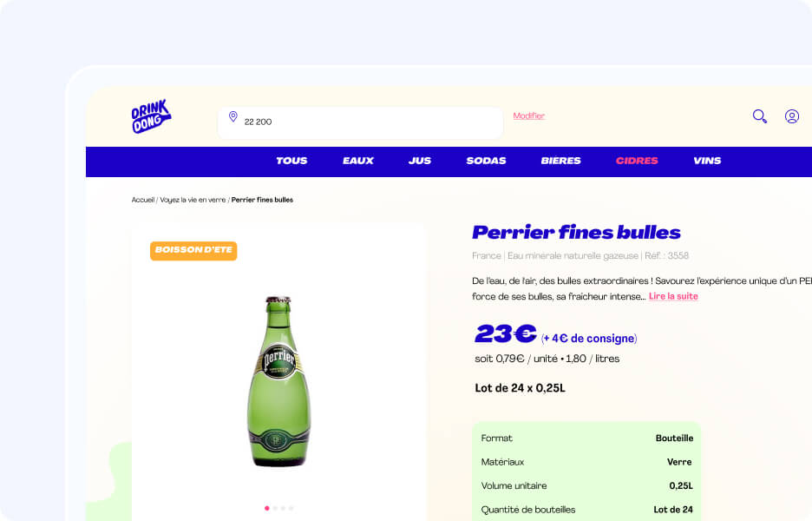Open the user account icon

pyautogui.click(x=792, y=116)
